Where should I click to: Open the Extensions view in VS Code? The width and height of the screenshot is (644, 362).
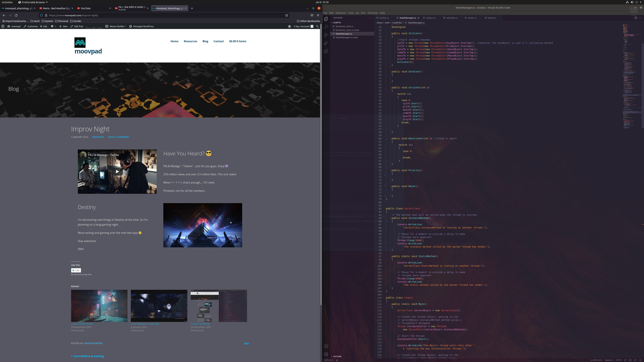coord(326,51)
